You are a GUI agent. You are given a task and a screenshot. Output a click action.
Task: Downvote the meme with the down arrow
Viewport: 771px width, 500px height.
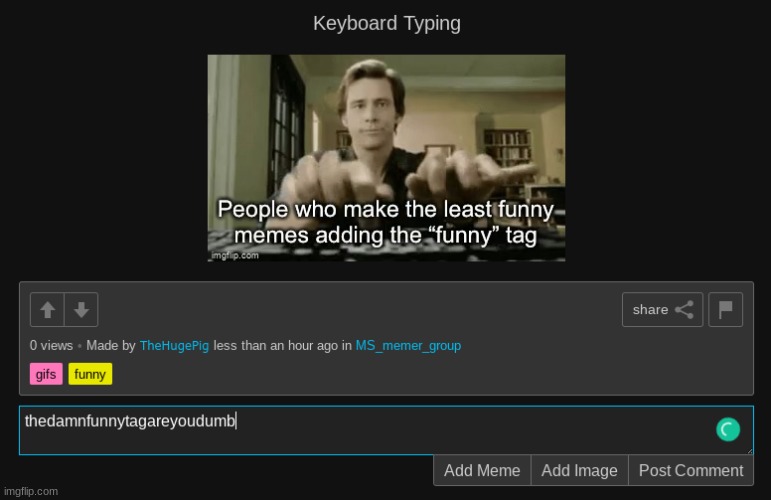pos(81,310)
